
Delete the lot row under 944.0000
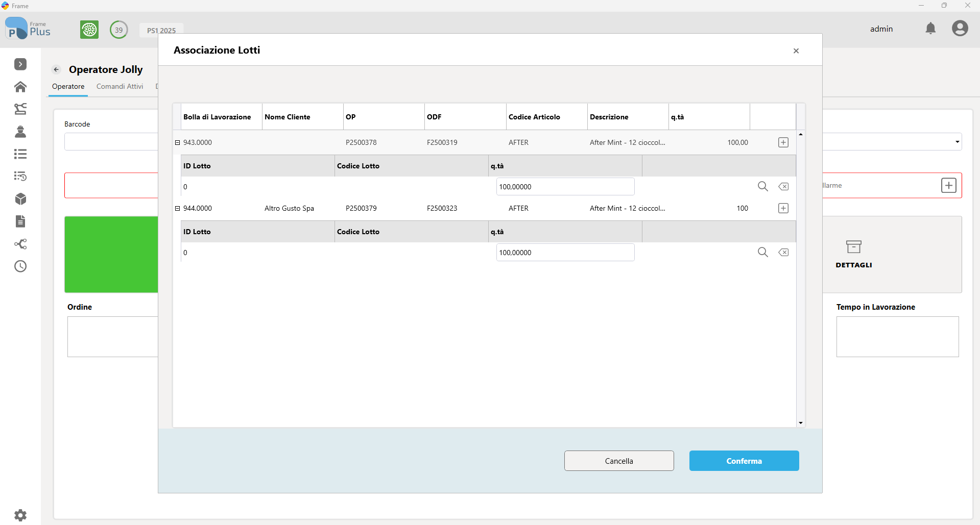pyautogui.click(x=783, y=253)
